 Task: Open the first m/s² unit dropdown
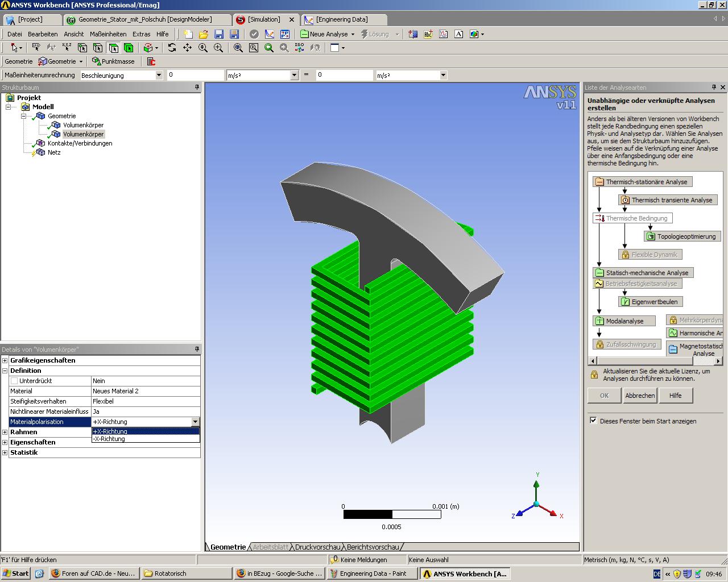(x=294, y=75)
